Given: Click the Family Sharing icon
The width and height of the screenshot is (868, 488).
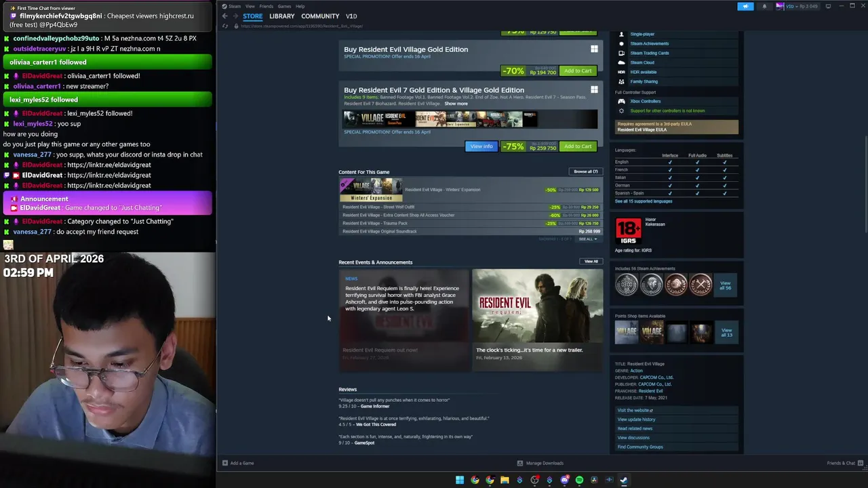Looking at the screenshot, I should click(x=621, y=81).
